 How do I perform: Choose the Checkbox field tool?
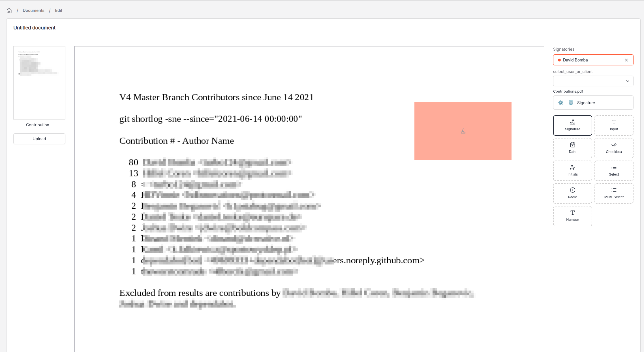click(614, 148)
